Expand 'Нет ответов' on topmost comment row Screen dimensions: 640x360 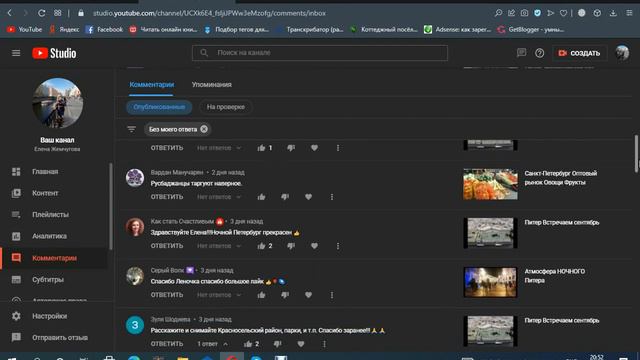(219, 148)
